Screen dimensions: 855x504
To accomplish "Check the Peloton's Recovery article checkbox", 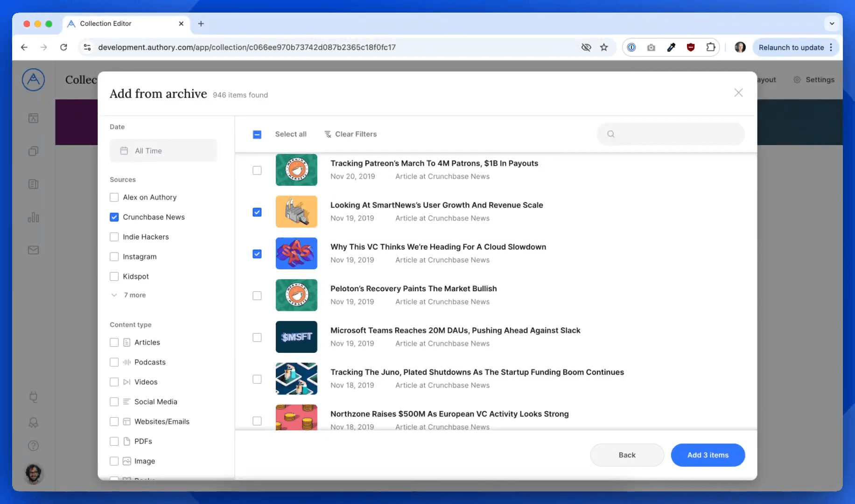I will coord(257,296).
